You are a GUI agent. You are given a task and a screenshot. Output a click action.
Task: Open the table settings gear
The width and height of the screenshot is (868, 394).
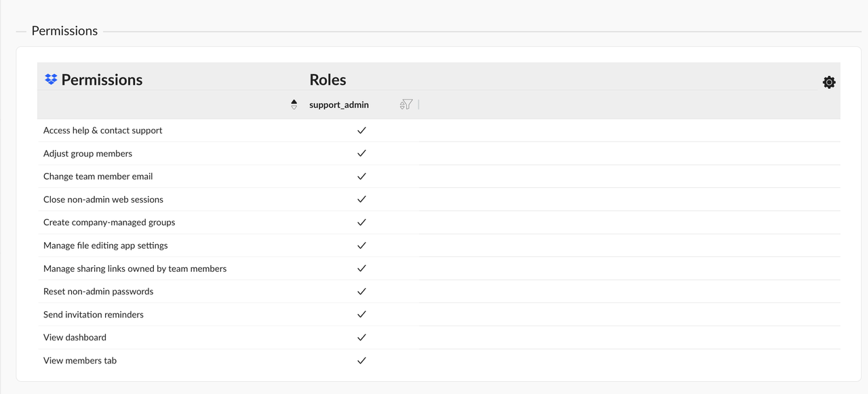[x=829, y=82]
